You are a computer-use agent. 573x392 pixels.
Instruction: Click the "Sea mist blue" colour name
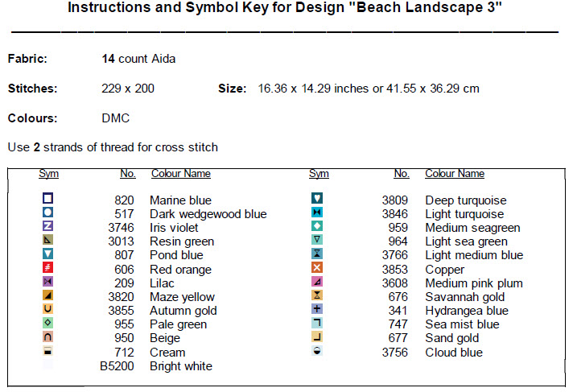point(462,324)
